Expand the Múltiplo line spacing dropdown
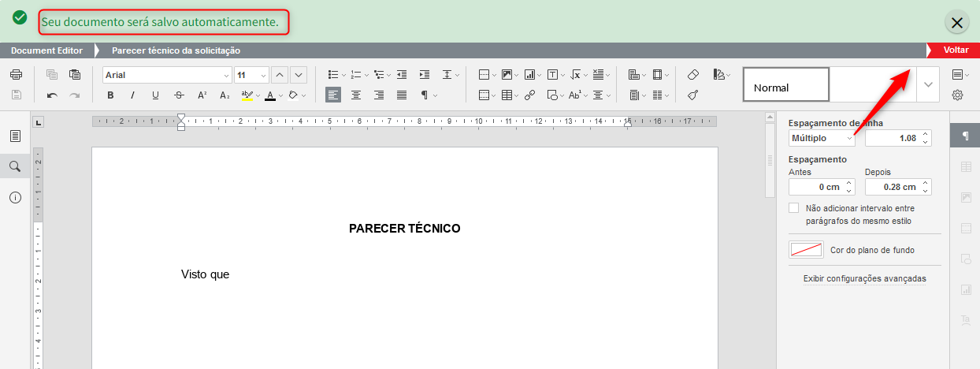Screen dimensions: 980x369 tap(849, 138)
